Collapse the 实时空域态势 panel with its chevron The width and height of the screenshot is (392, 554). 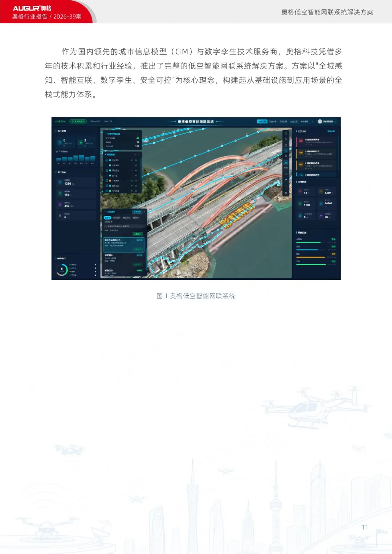coord(138,134)
